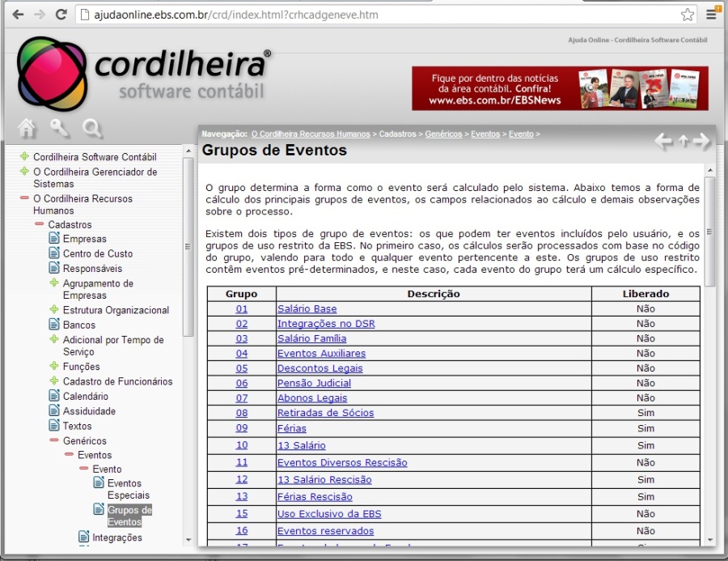Screen dimensions: 728x561
Task: Open Integrações no DSR link
Action: tap(326, 324)
